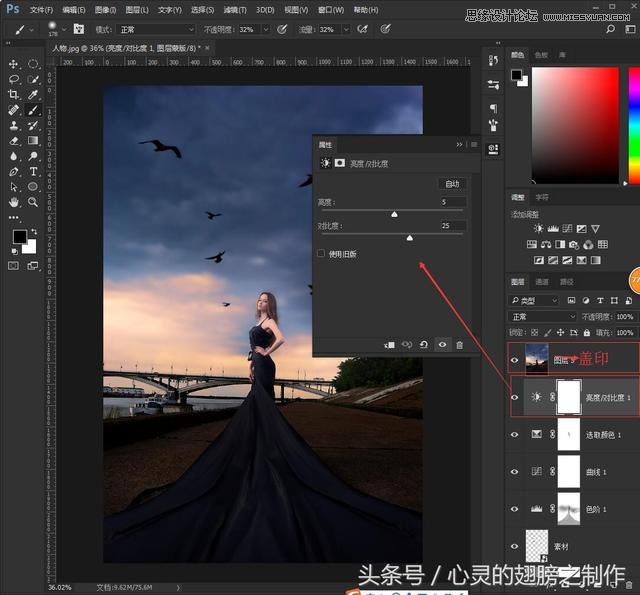This screenshot has height=595, width=640.
Task: Hide the 亮度/对比度 1 layer
Action: pos(515,397)
